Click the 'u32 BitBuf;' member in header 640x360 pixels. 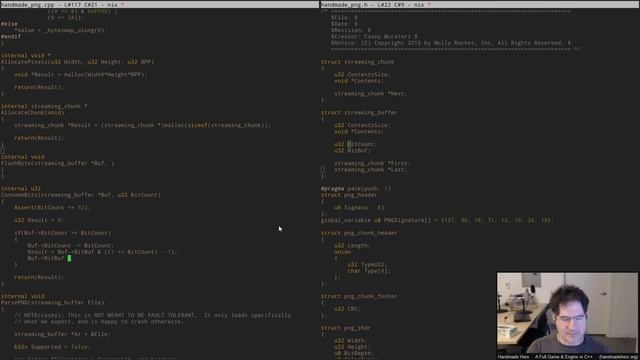point(352,151)
